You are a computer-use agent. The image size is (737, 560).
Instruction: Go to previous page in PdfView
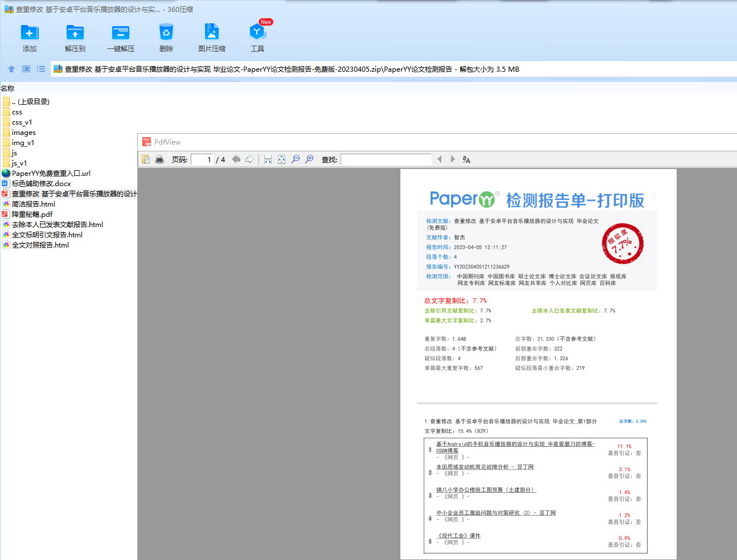(x=236, y=159)
